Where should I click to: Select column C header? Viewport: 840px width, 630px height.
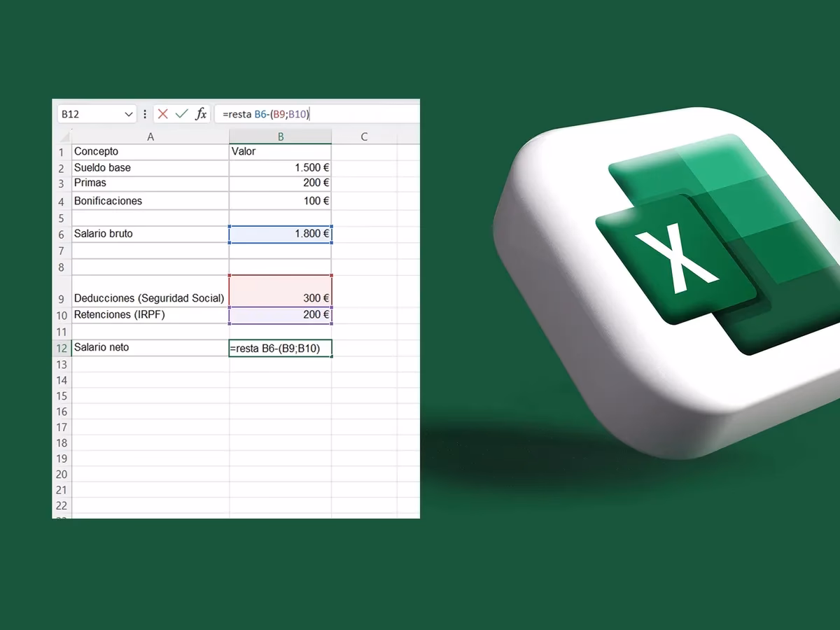point(364,137)
